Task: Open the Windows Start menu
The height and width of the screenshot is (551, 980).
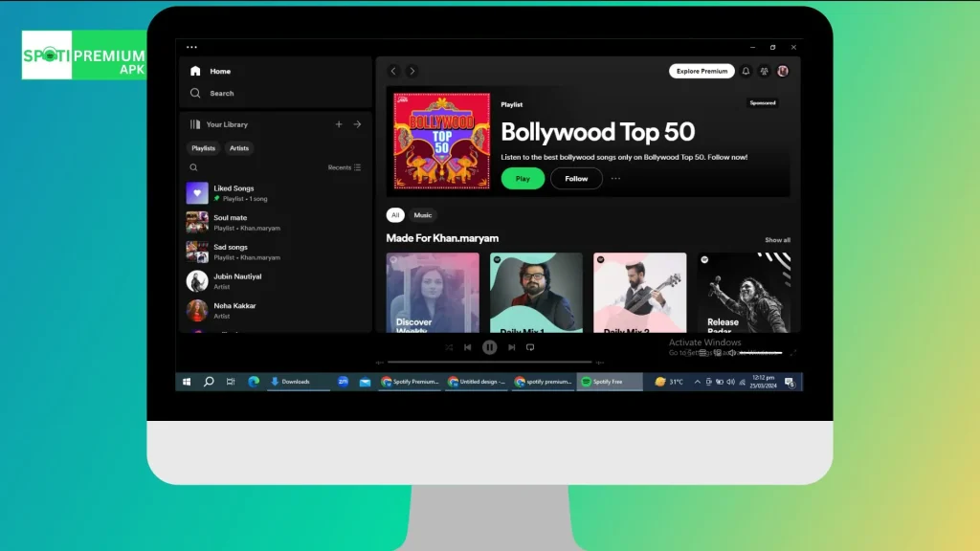Action: 187,382
